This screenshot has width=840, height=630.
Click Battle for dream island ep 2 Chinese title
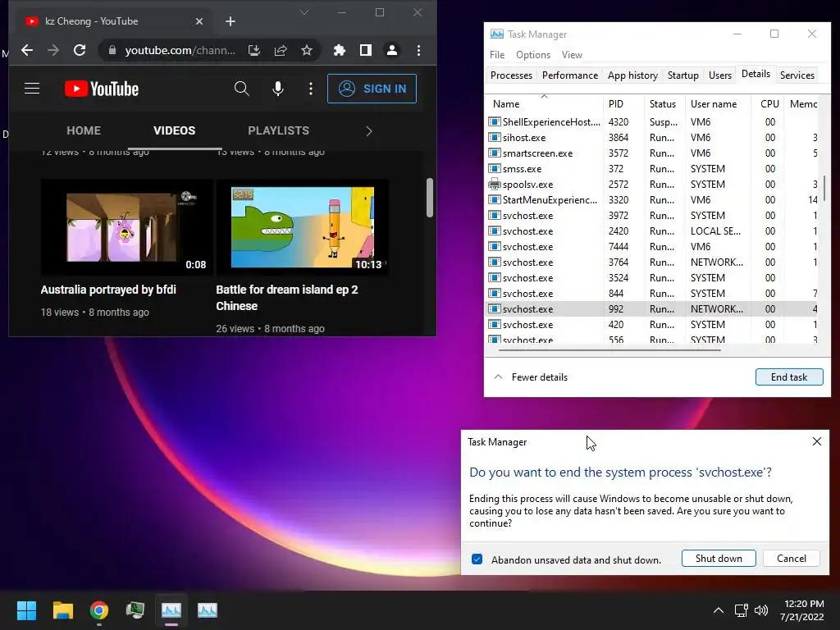pos(287,298)
